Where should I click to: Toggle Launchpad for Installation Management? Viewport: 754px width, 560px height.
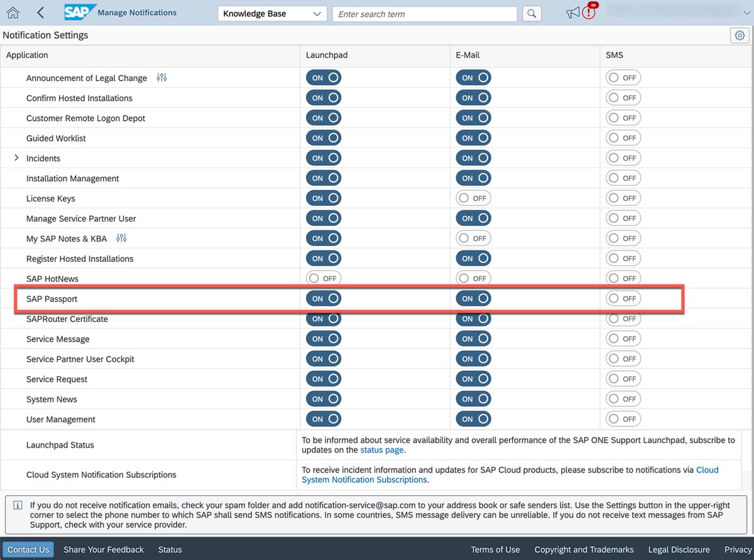[x=324, y=178]
